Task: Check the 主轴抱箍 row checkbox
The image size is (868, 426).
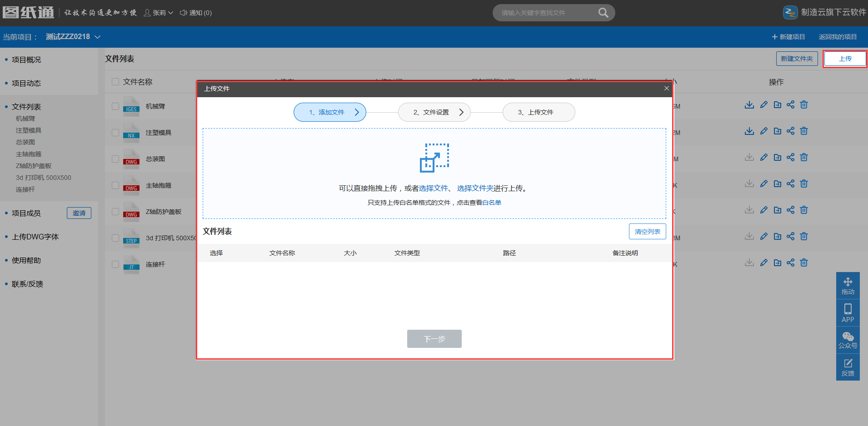Action: [x=115, y=185]
